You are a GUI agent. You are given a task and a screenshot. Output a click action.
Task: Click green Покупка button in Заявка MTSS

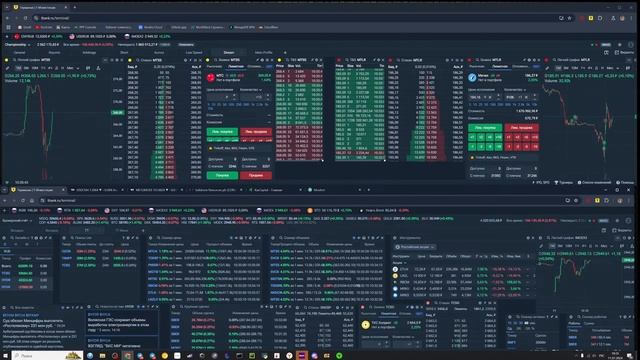click(222, 176)
